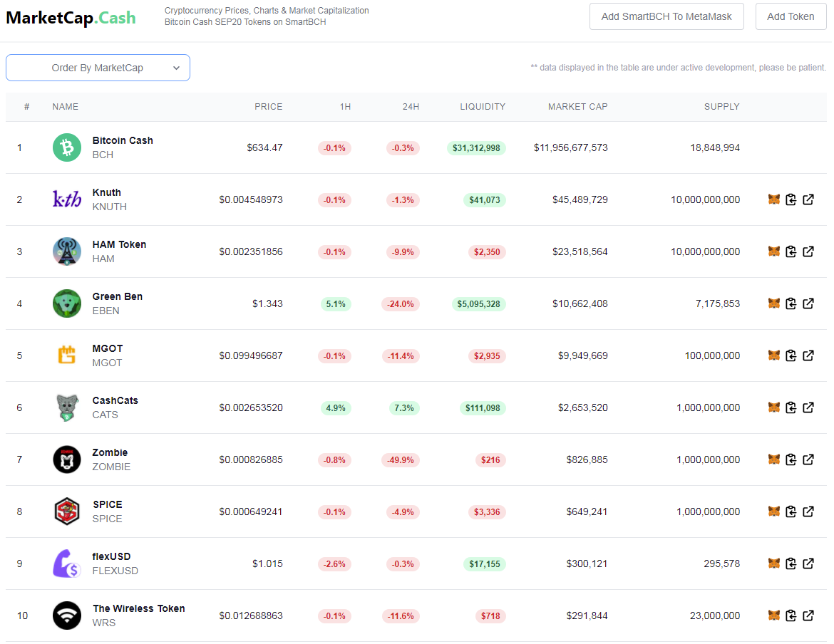Click MetaMask fox icon in HAM Token row
The width and height of the screenshot is (834, 644).
click(x=774, y=252)
